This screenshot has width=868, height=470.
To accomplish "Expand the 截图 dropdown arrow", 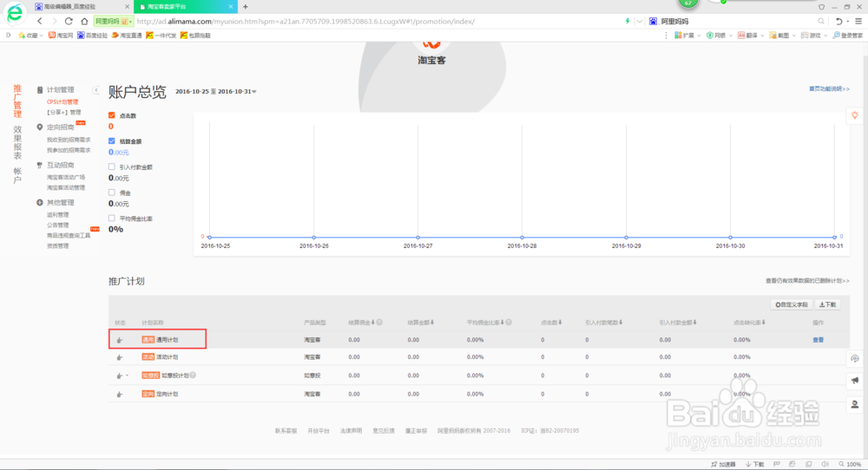I will click(x=793, y=36).
